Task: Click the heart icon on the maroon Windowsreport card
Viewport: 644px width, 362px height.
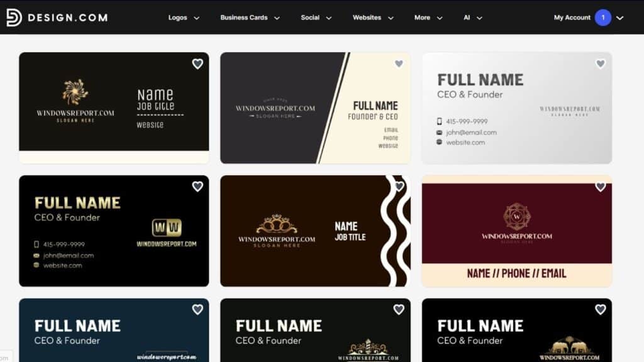Action: [x=600, y=187]
